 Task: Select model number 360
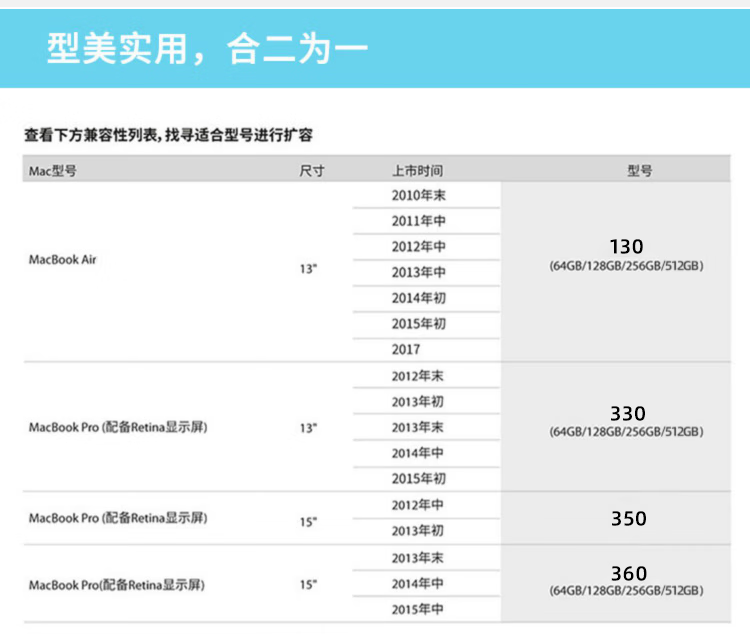coord(628,574)
